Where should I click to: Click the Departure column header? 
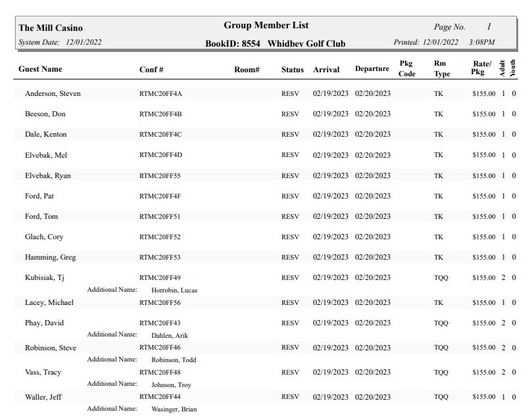tap(372, 69)
